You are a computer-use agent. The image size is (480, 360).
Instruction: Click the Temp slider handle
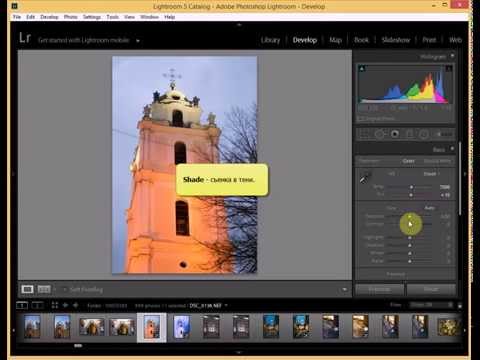click(x=411, y=187)
